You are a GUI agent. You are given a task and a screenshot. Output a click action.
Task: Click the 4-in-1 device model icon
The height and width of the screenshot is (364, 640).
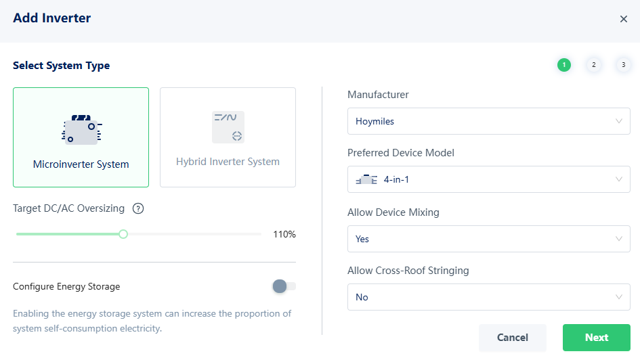(366, 179)
